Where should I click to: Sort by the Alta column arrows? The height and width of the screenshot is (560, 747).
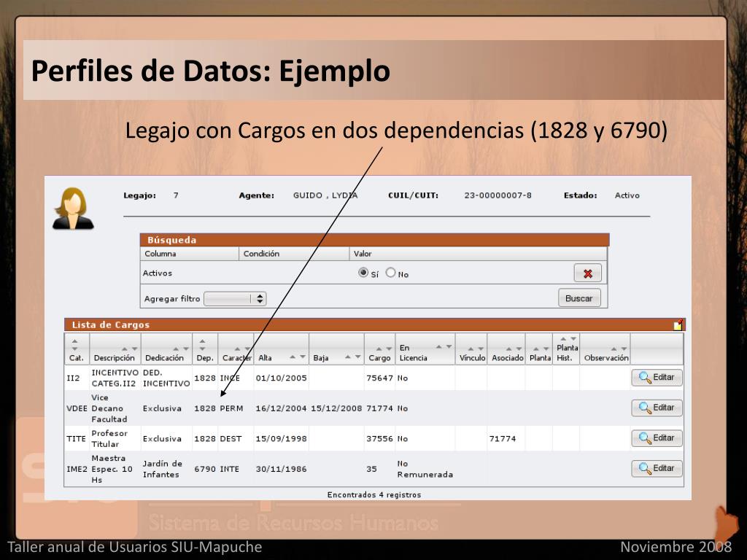coord(298,357)
